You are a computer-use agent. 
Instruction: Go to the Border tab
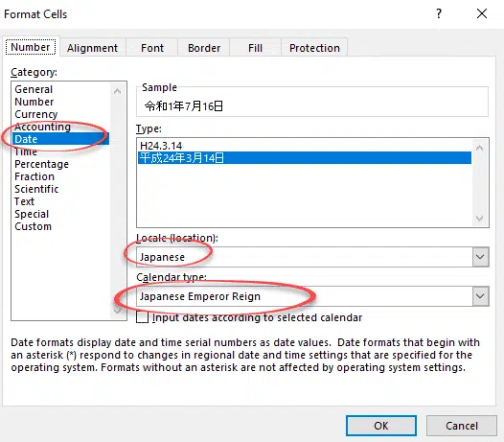[x=204, y=48]
